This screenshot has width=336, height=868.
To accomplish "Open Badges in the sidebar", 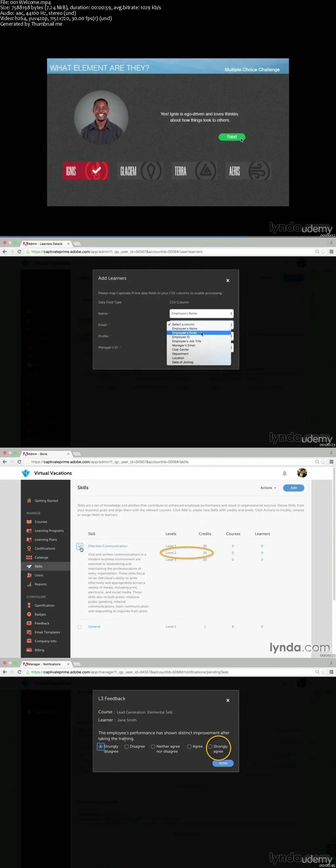I will click(x=46, y=614).
